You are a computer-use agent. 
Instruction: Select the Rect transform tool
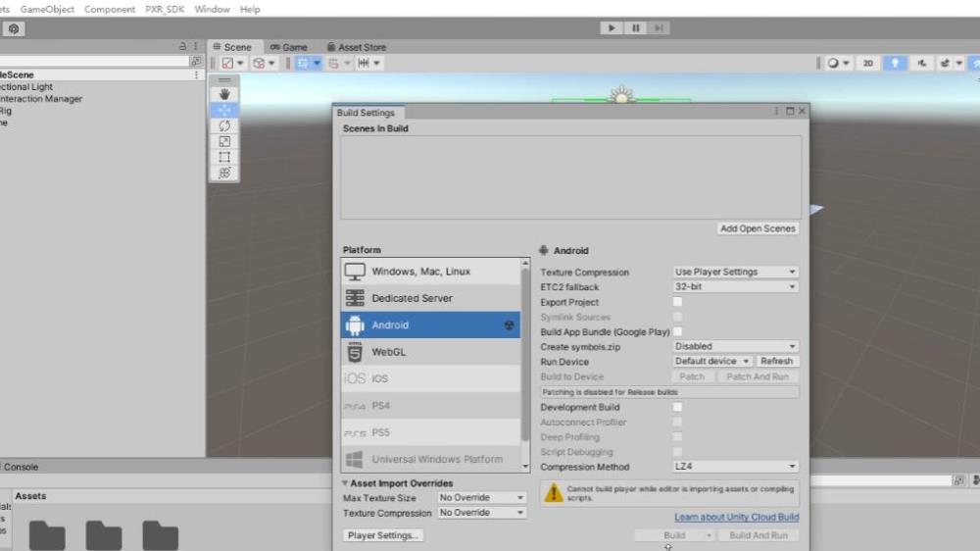224,157
